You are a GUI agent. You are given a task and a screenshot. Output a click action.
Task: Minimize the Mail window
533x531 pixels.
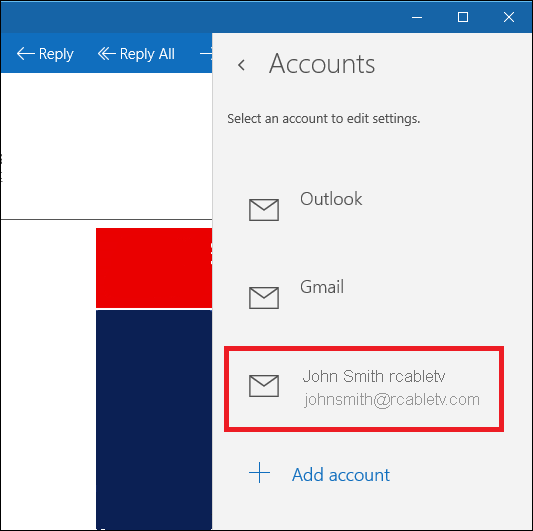pos(417,17)
